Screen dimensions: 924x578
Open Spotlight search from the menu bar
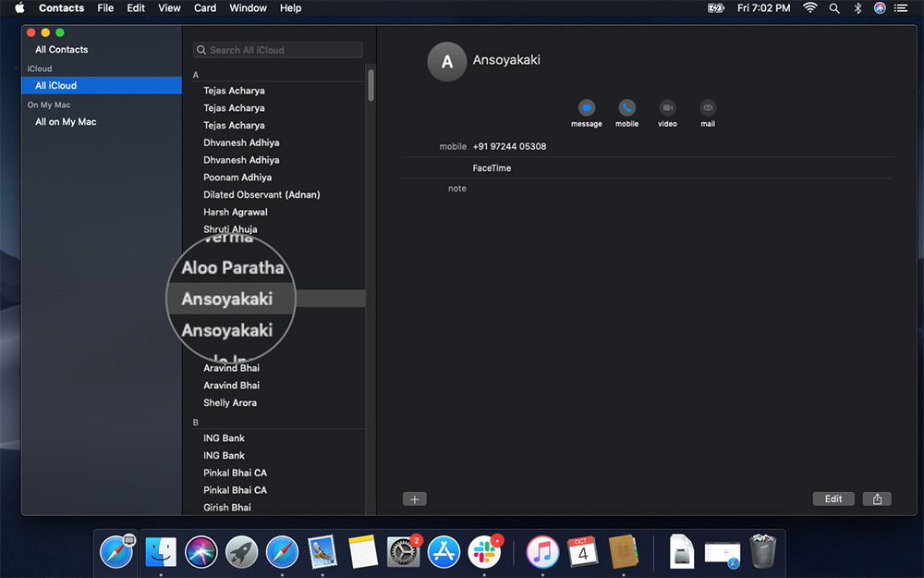pyautogui.click(x=834, y=8)
